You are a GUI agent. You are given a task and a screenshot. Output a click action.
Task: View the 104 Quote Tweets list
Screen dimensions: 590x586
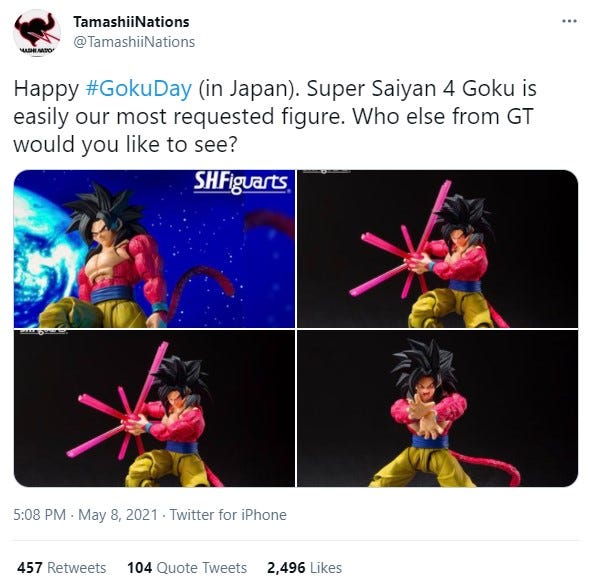(187, 567)
